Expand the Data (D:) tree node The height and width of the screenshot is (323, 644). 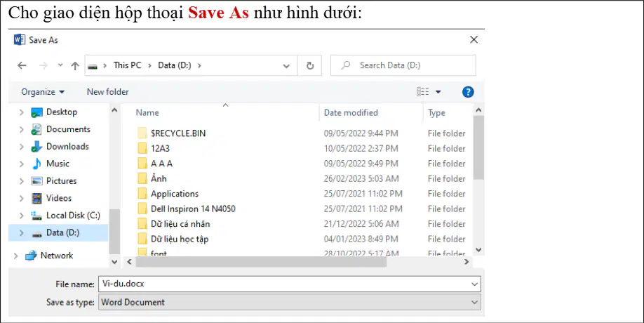point(21,233)
